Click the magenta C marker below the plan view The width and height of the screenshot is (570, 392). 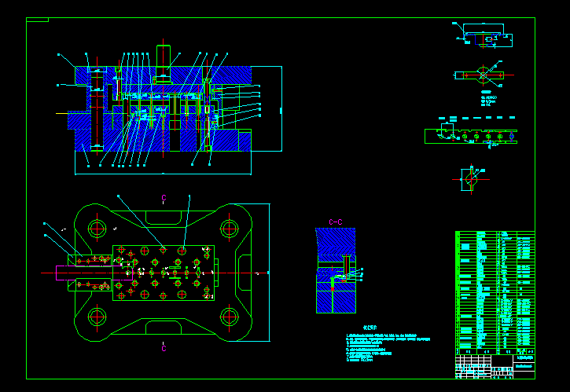164,349
